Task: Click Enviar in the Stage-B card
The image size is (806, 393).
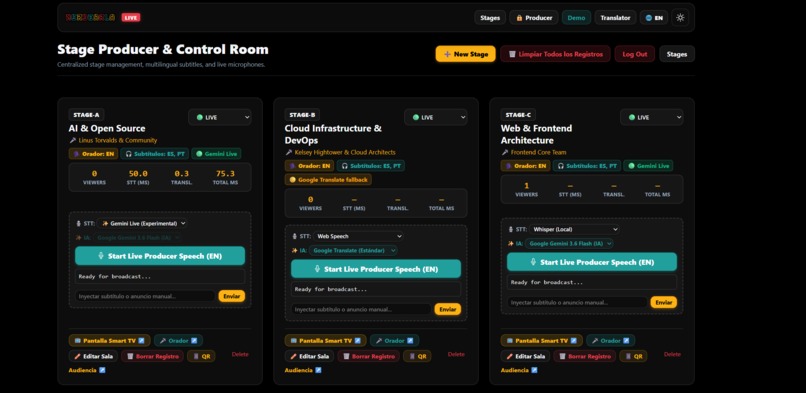Action: click(x=448, y=309)
